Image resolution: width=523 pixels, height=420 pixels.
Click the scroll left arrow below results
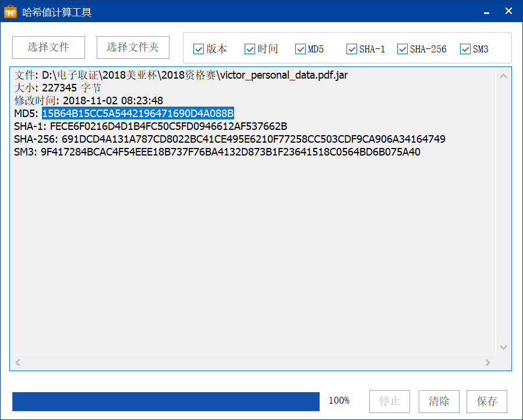pyautogui.click(x=18, y=362)
